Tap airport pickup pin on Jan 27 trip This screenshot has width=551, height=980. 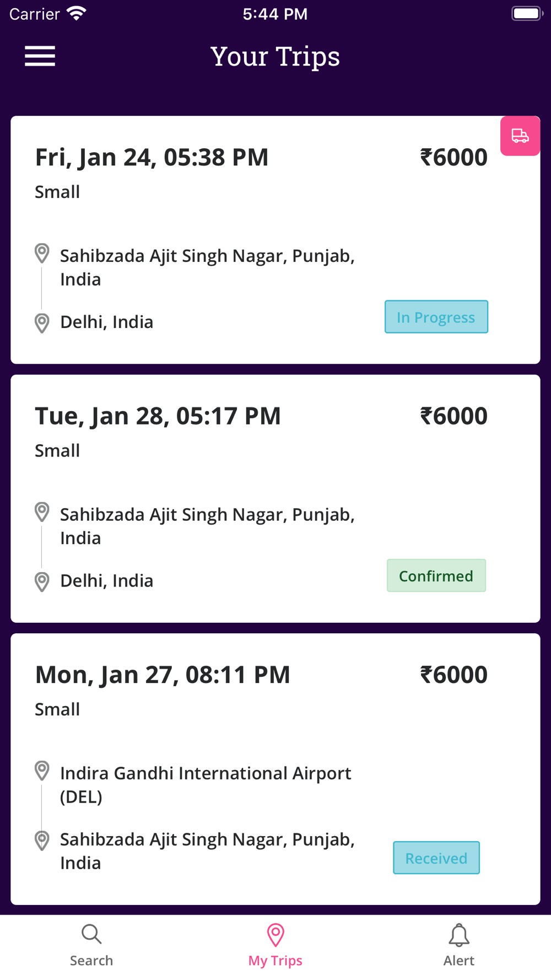click(x=42, y=771)
